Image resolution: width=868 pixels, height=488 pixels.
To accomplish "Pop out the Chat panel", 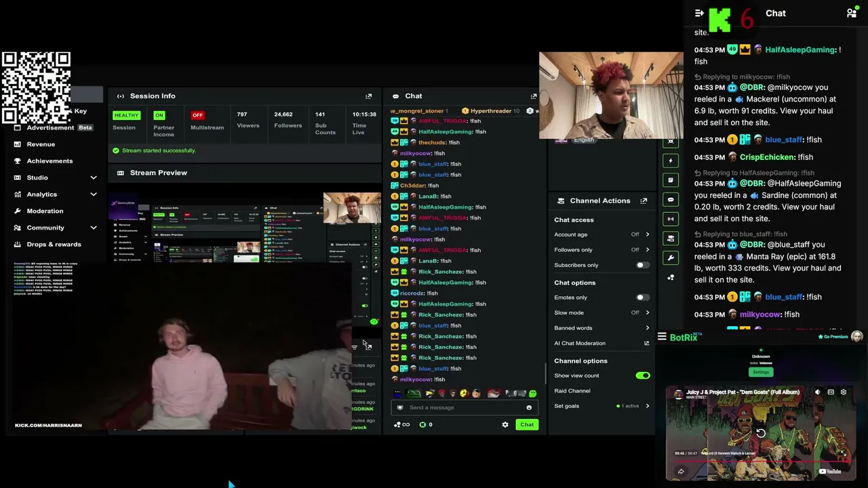I will click(534, 96).
